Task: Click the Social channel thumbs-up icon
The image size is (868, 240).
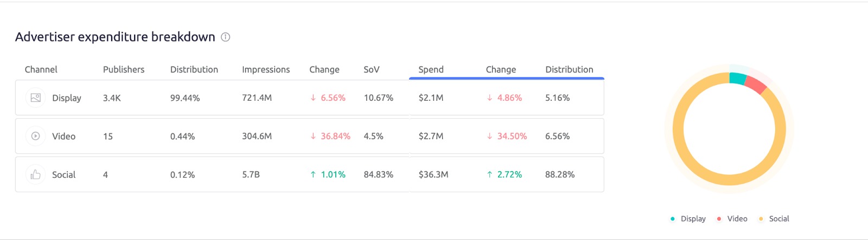Action: (x=35, y=174)
